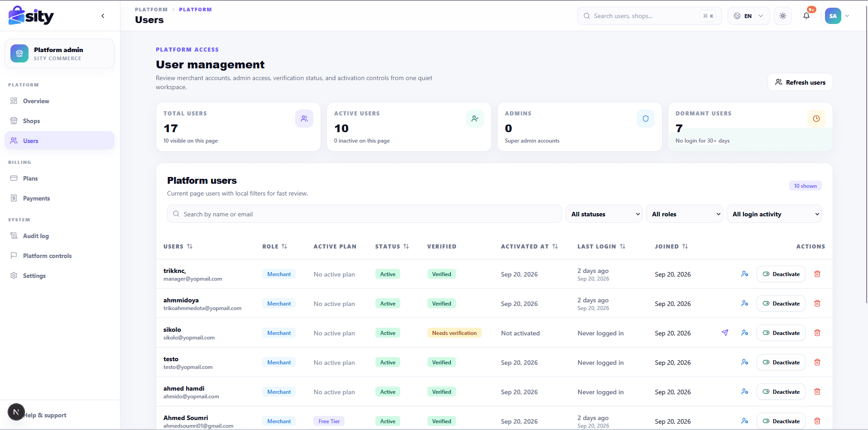Open Payments in the sidebar
The image size is (868, 430).
[59, 198]
